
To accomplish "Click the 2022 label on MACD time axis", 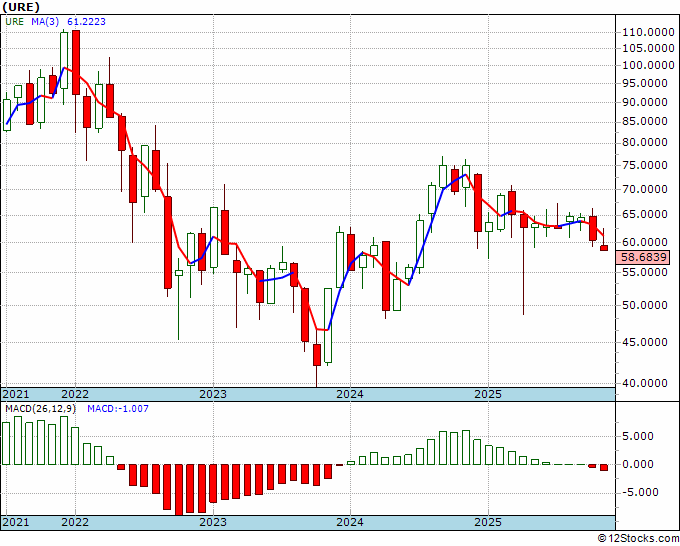I will point(75,522).
